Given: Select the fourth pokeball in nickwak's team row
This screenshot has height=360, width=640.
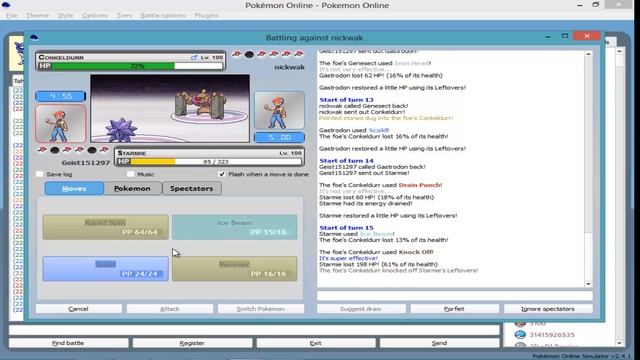Looking at the screenshot, I should [274, 54].
